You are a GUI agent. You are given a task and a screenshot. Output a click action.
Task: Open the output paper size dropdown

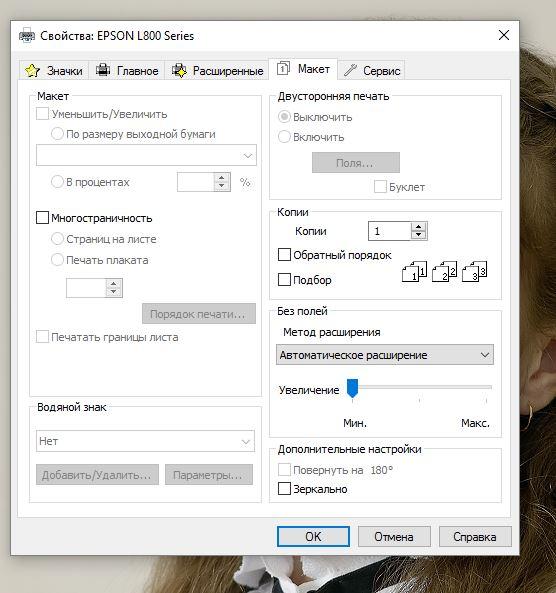pyautogui.click(x=146, y=155)
